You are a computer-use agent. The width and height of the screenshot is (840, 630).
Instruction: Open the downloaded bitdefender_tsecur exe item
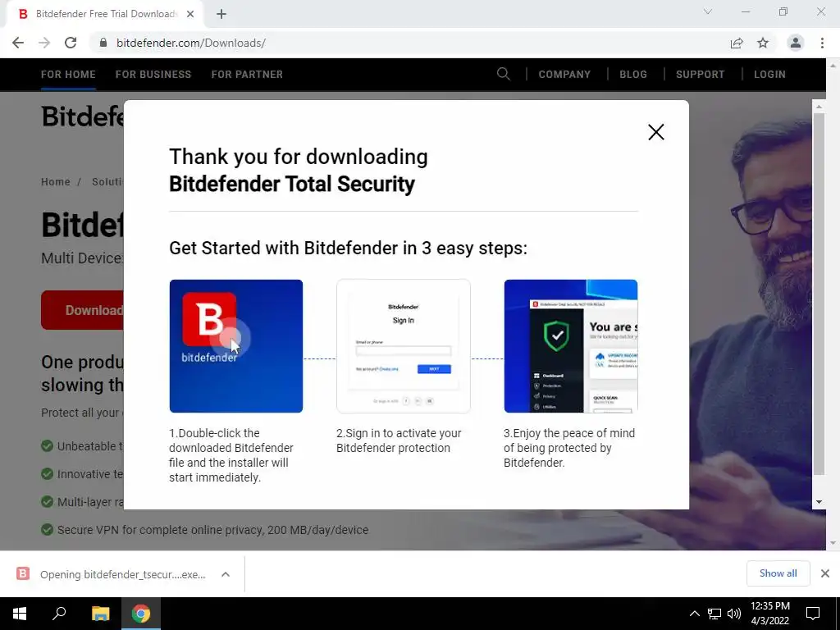pyautogui.click(x=123, y=574)
